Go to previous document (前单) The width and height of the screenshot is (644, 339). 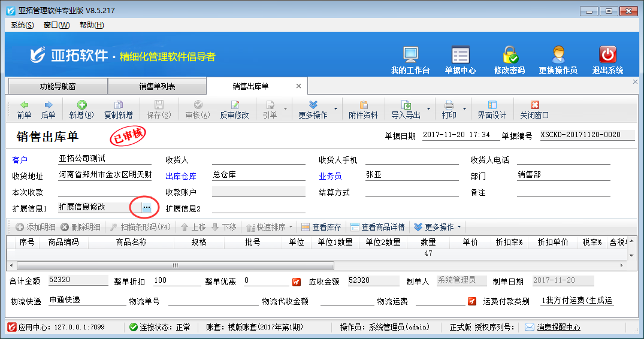(x=24, y=110)
